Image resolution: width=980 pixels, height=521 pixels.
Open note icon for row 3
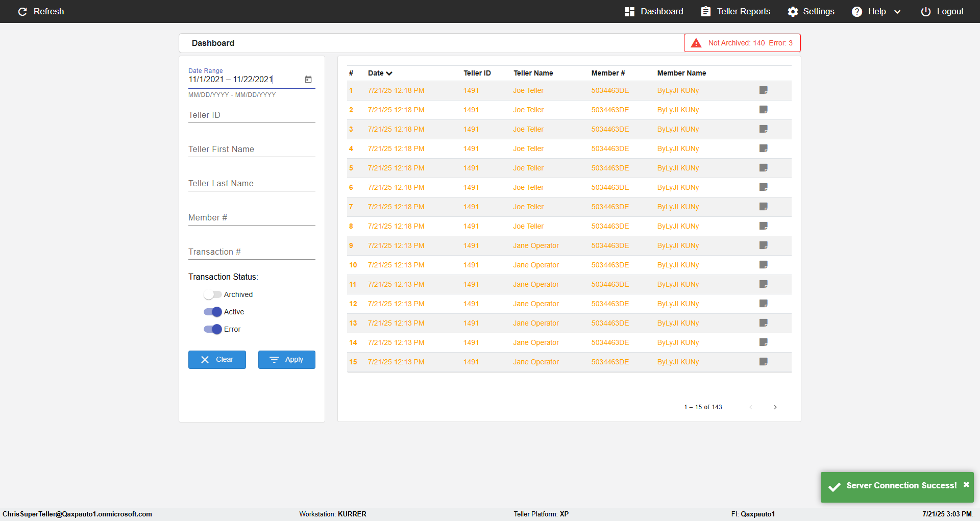[764, 129]
